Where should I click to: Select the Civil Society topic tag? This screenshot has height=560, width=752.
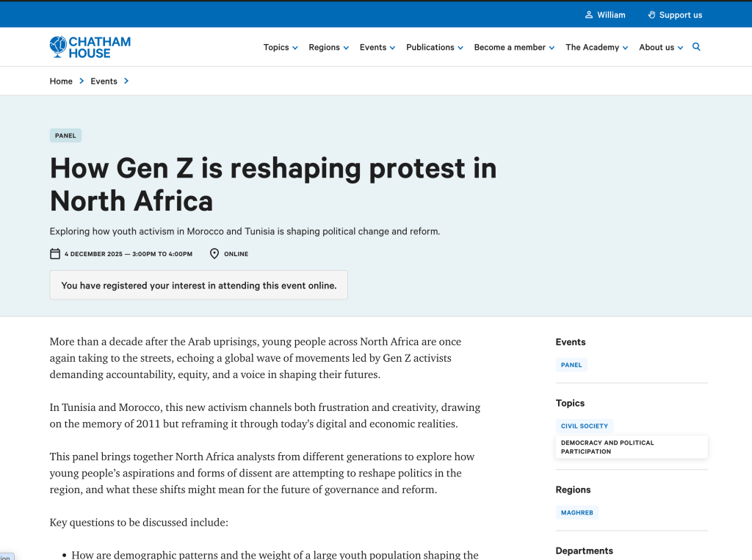[585, 426]
